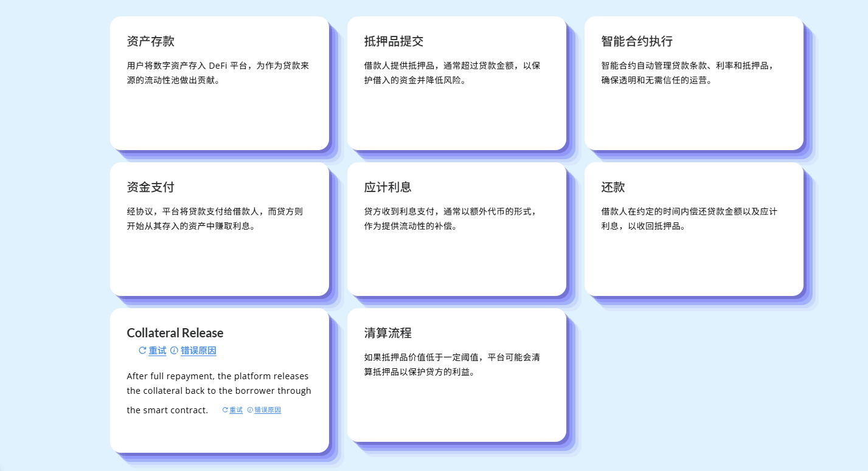This screenshot has width=868, height=471.
Task: Select the 资产存款 card heading
Action: (x=151, y=41)
